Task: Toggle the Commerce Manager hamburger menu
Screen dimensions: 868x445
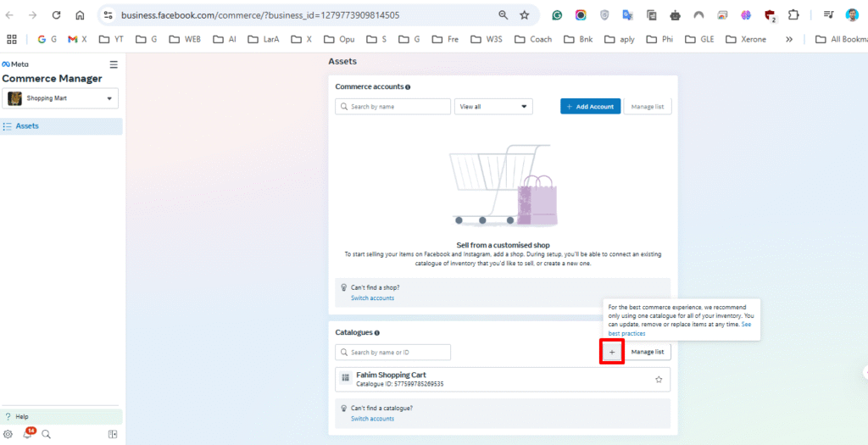Action: pos(114,64)
